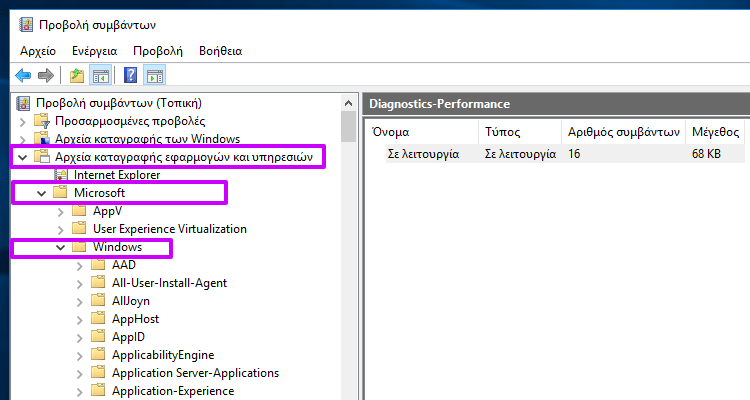Toggle the Show/Hide Console Tree icon
750x400 pixels.
click(x=100, y=76)
